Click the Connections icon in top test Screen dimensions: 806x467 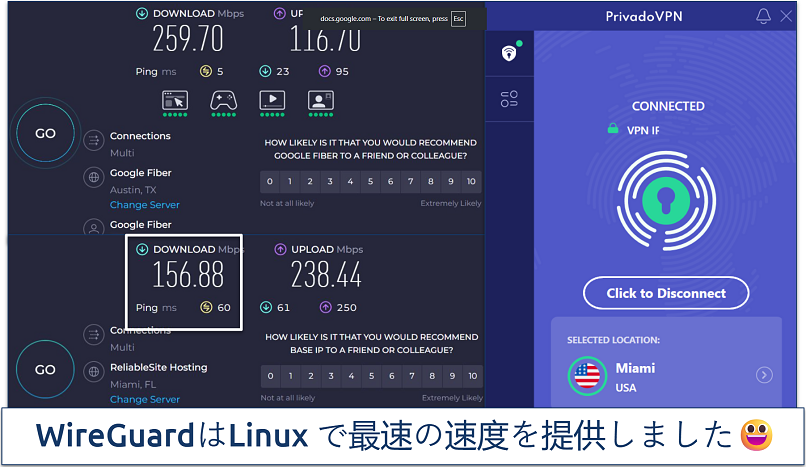93,141
